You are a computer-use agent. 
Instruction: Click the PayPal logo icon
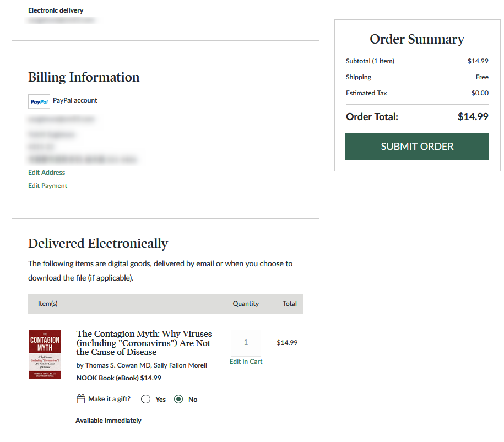(x=39, y=101)
